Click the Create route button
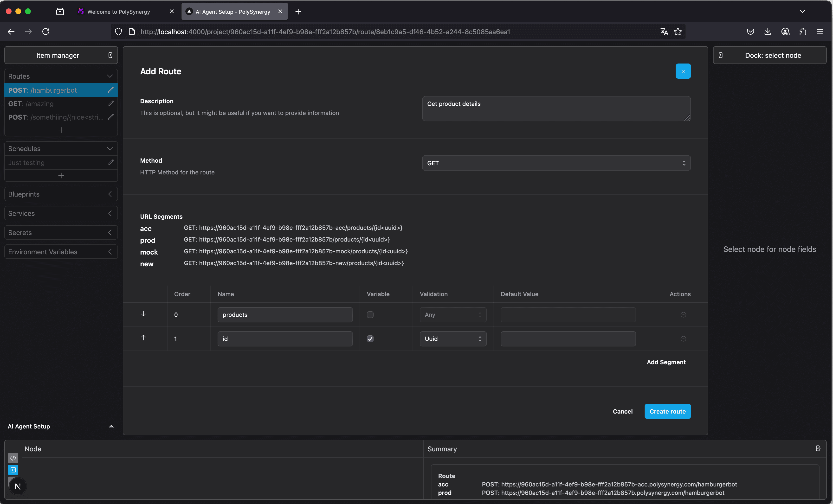833x504 pixels. pos(667,411)
